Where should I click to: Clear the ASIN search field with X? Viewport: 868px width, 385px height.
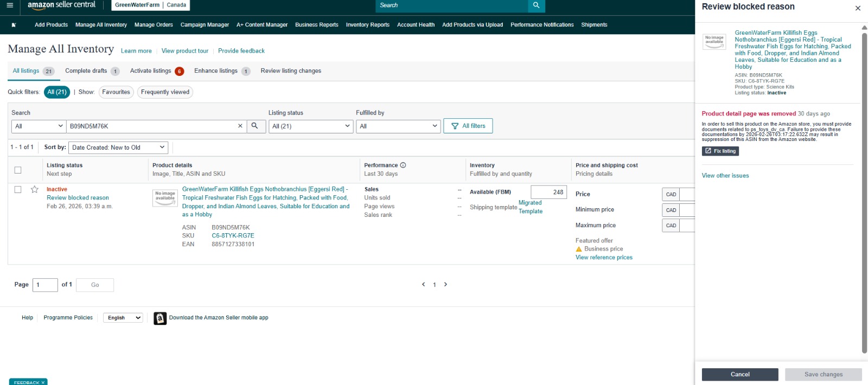240,126
